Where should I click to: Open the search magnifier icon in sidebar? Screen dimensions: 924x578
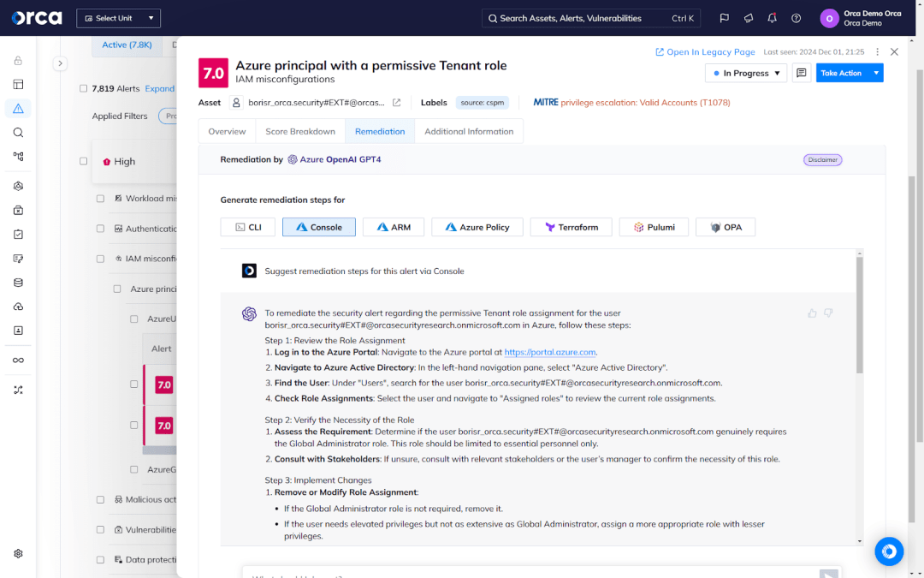point(18,133)
